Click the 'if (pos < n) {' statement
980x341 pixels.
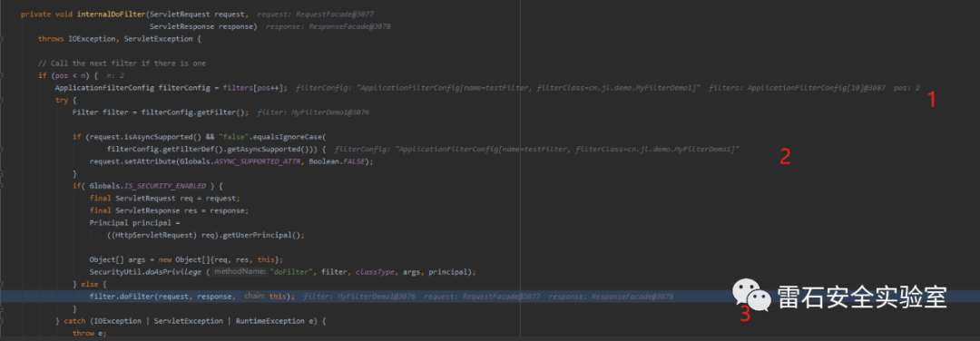click(x=67, y=75)
